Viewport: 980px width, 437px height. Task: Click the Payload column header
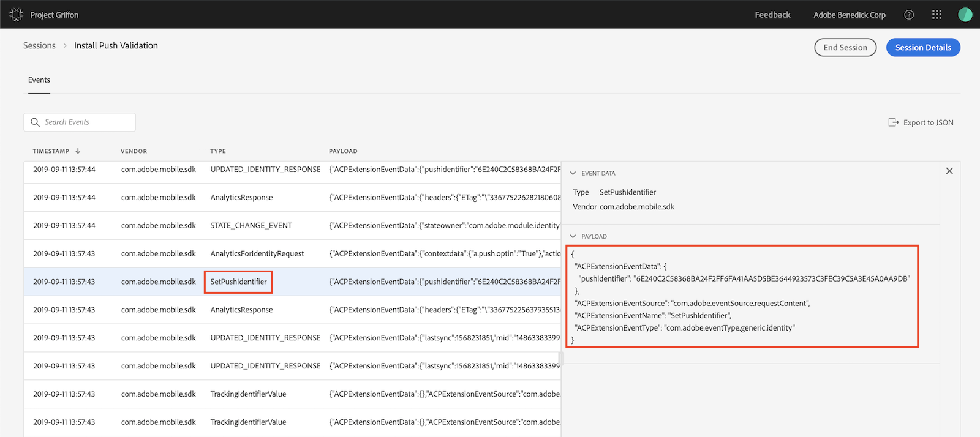(343, 151)
